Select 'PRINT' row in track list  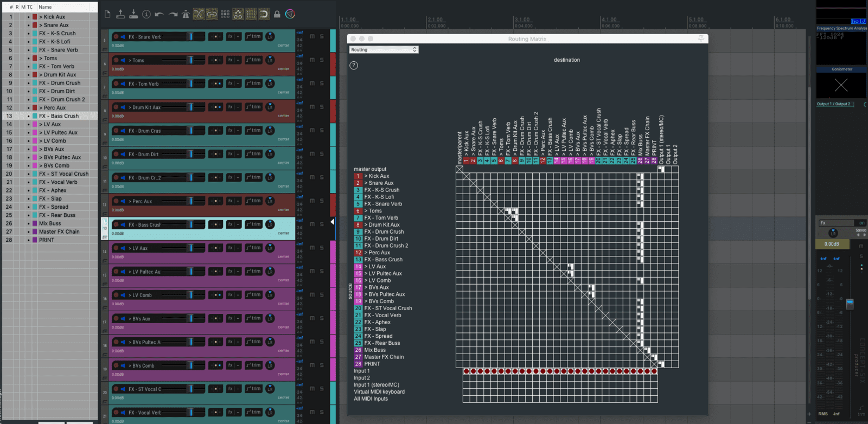tap(50, 240)
